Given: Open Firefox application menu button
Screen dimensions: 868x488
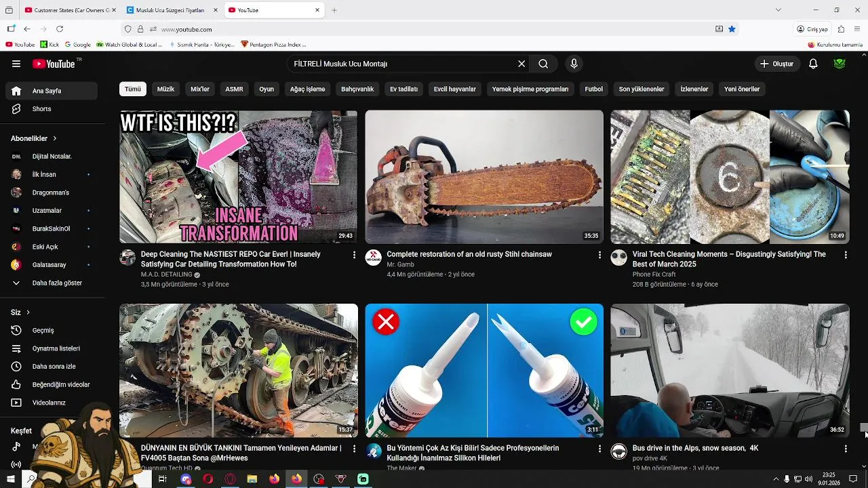Looking at the screenshot, I should pos(857,29).
